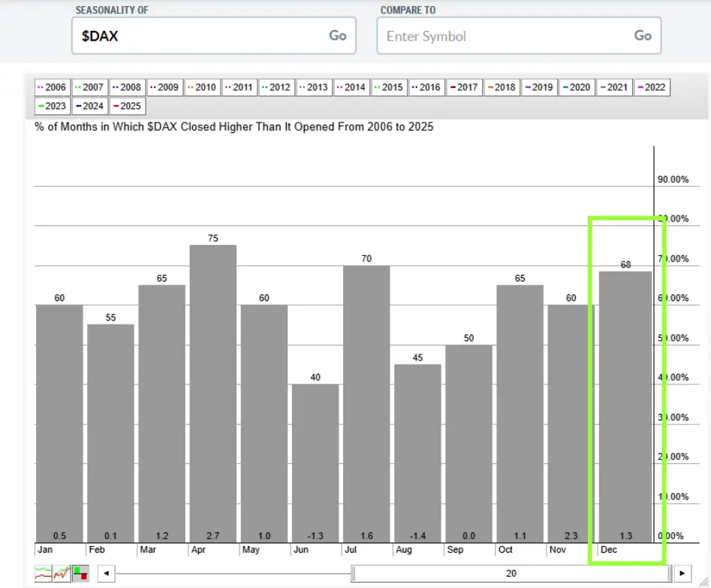Image resolution: width=711 pixels, height=588 pixels.
Task: Choose the histogram view mode icon
Action: tap(80, 573)
